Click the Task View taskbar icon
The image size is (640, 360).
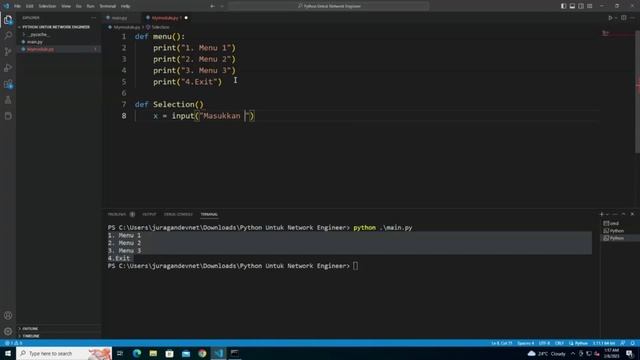(120, 353)
